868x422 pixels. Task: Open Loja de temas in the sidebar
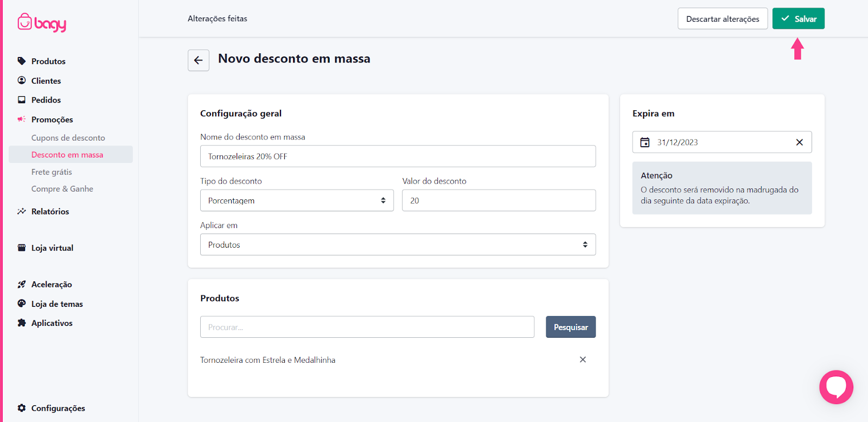tap(57, 304)
